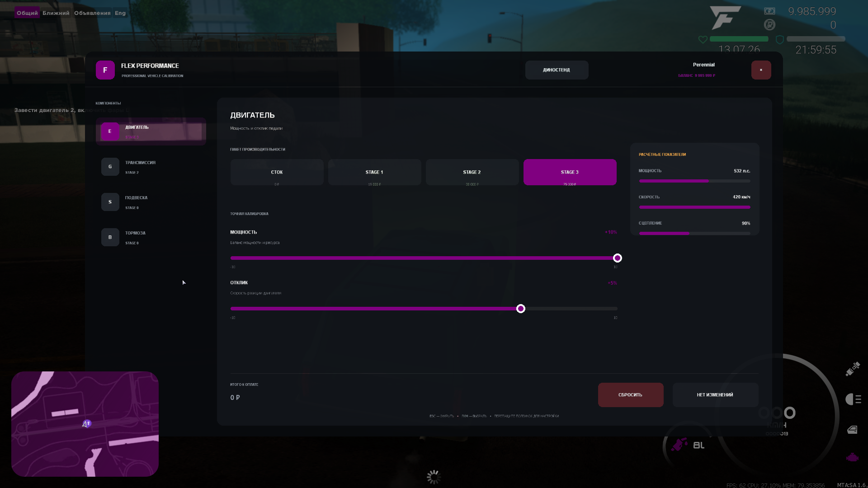The width and height of the screenshot is (868, 488).
Task: Click the purple F logo of Flex Performance
Action: pyautogui.click(x=105, y=70)
